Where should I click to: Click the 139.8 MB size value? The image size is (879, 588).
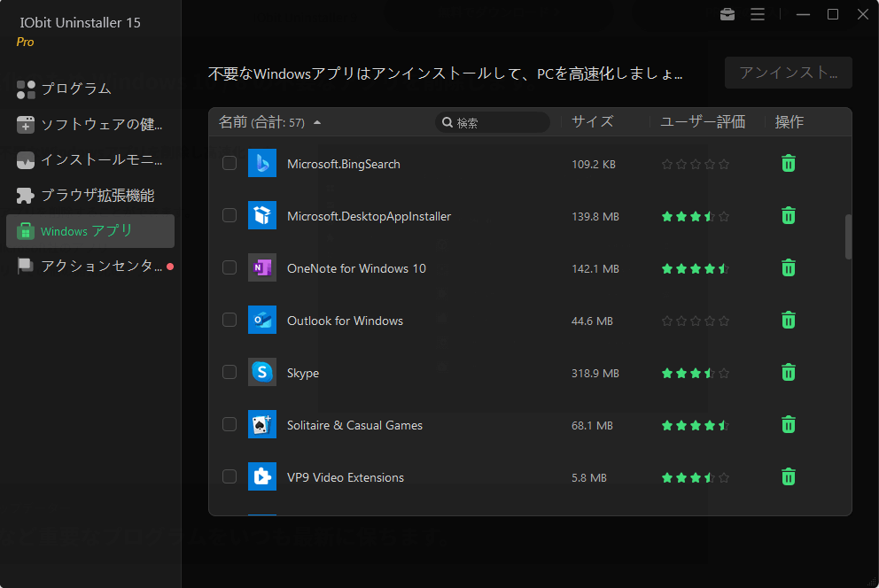[x=595, y=217]
